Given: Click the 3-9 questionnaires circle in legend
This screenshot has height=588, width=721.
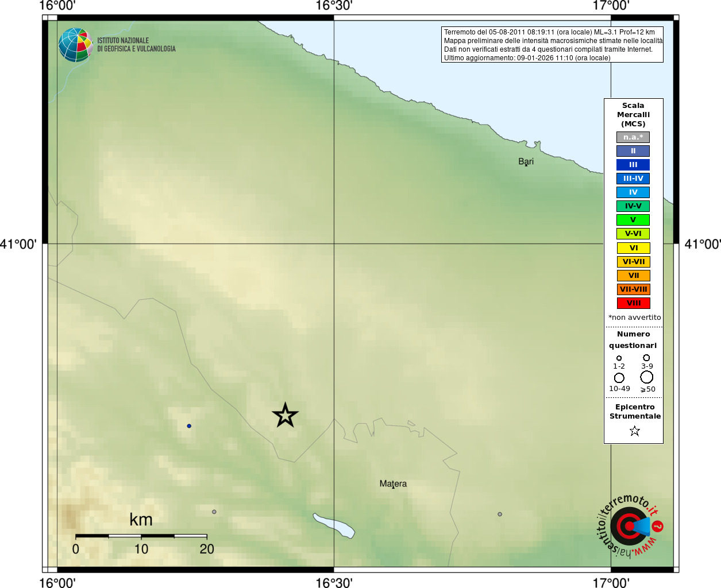Looking at the screenshot, I should [x=646, y=358].
